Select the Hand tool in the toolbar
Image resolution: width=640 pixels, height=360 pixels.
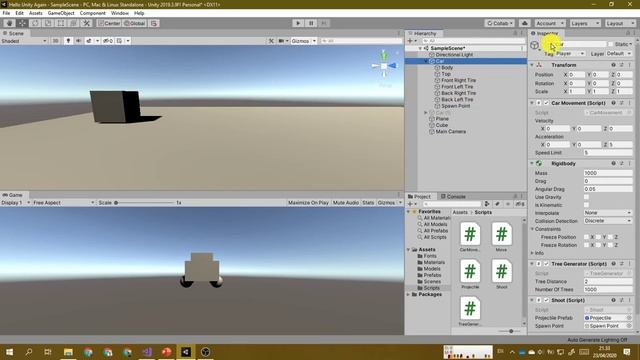[9, 23]
